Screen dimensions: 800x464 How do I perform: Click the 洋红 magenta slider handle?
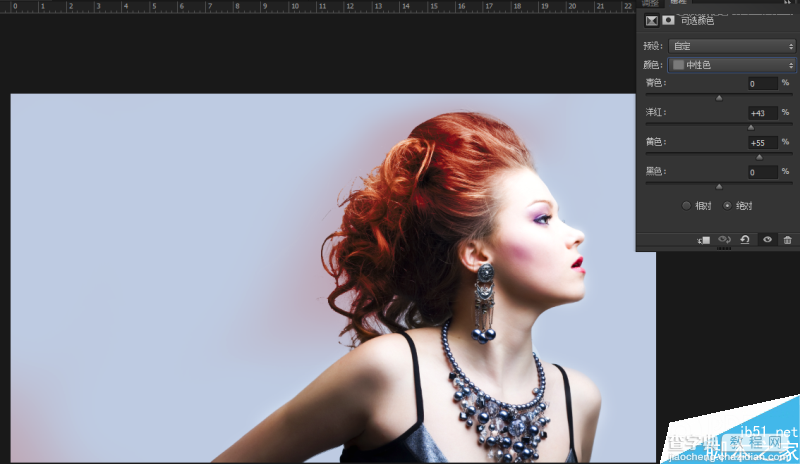751,128
